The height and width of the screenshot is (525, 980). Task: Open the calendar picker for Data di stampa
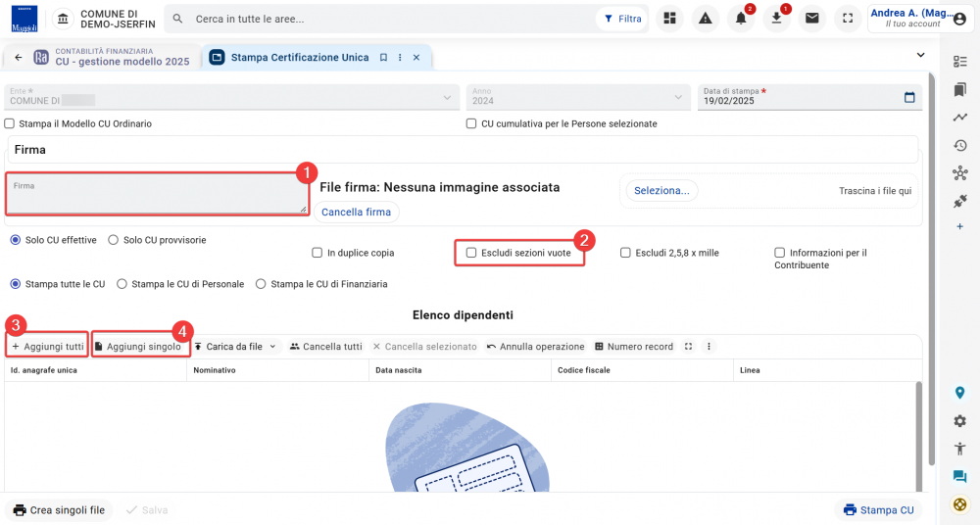coord(909,98)
